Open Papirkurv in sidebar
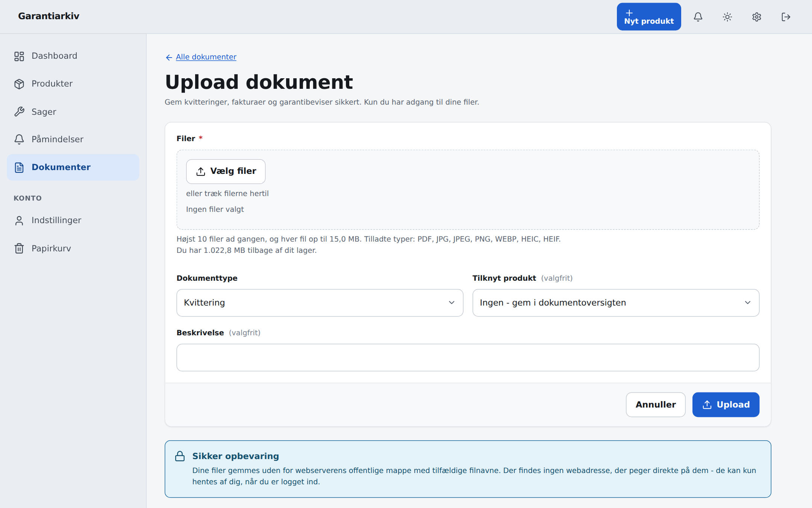Viewport: 812px width, 508px height. [x=73, y=248]
